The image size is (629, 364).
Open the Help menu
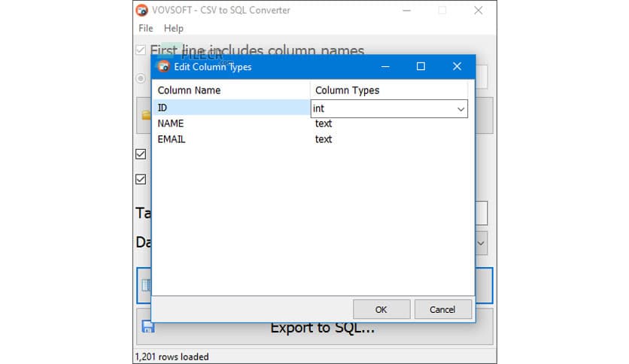tap(173, 29)
